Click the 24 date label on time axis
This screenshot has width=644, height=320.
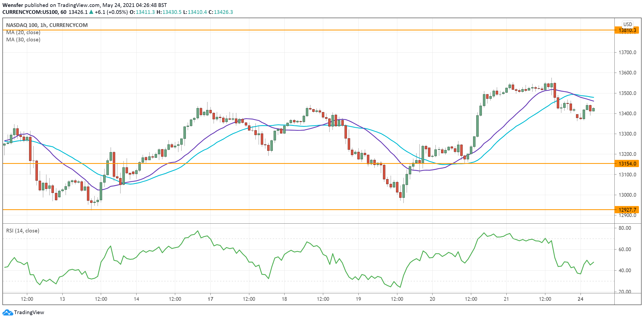581,299
